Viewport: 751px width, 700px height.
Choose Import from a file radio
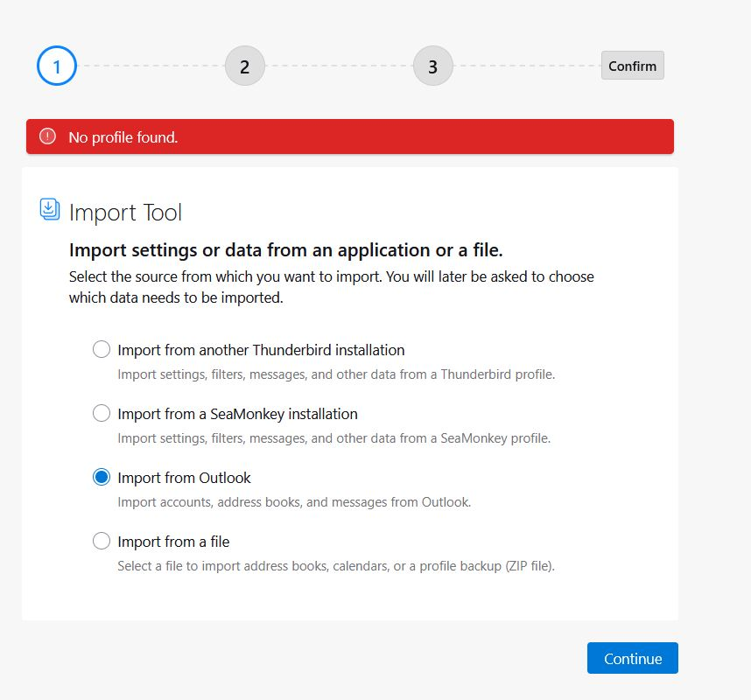(101, 541)
